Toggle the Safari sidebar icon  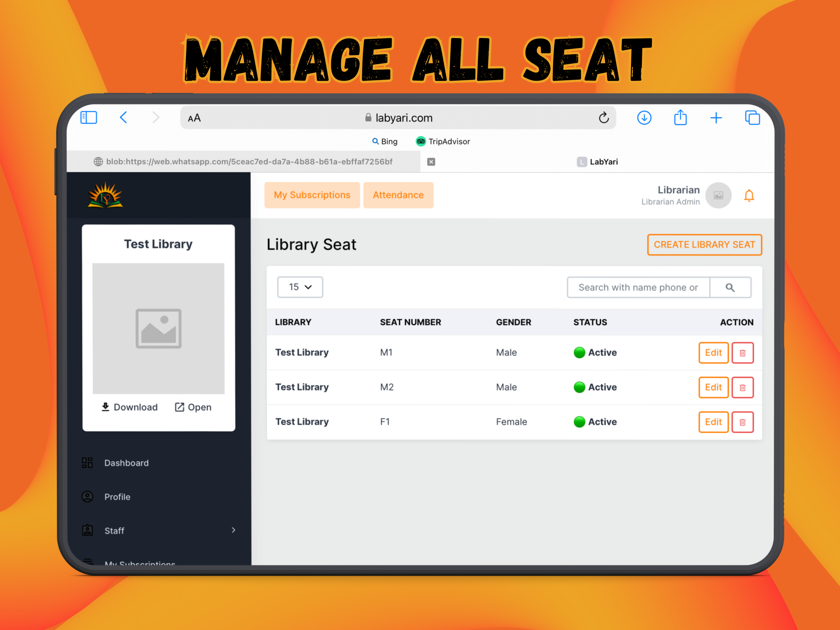(89, 118)
